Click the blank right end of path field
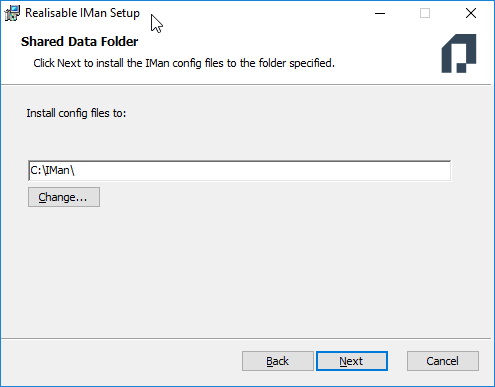Viewport: 495px width, 387px height. tap(400, 171)
